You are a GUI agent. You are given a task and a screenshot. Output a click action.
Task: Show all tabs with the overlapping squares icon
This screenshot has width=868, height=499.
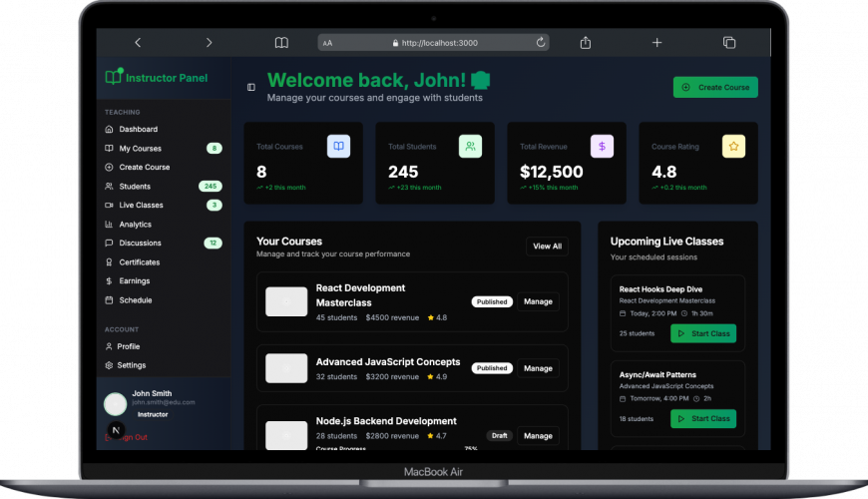(x=729, y=43)
